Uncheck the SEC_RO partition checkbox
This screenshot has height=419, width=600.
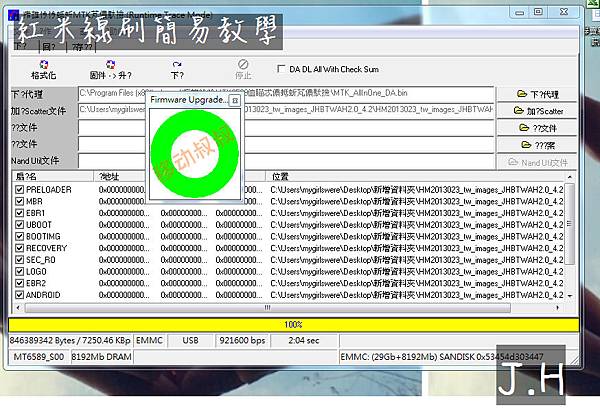click(x=20, y=259)
